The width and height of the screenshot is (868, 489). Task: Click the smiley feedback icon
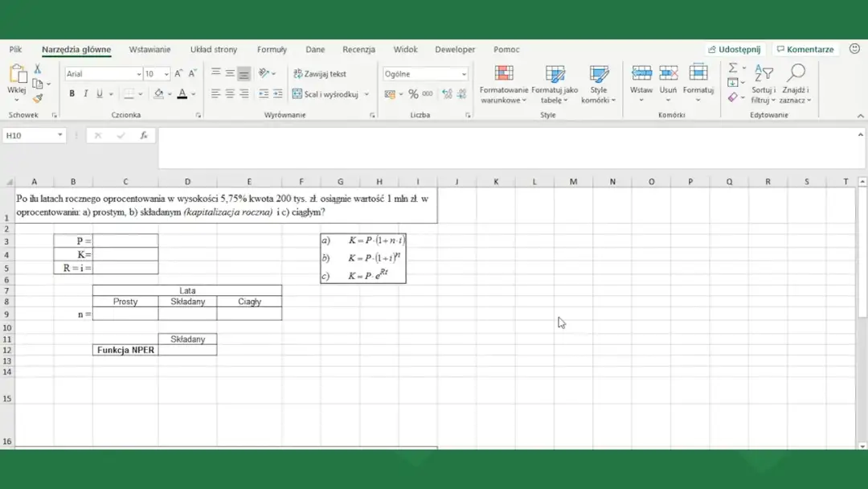coord(854,49)
